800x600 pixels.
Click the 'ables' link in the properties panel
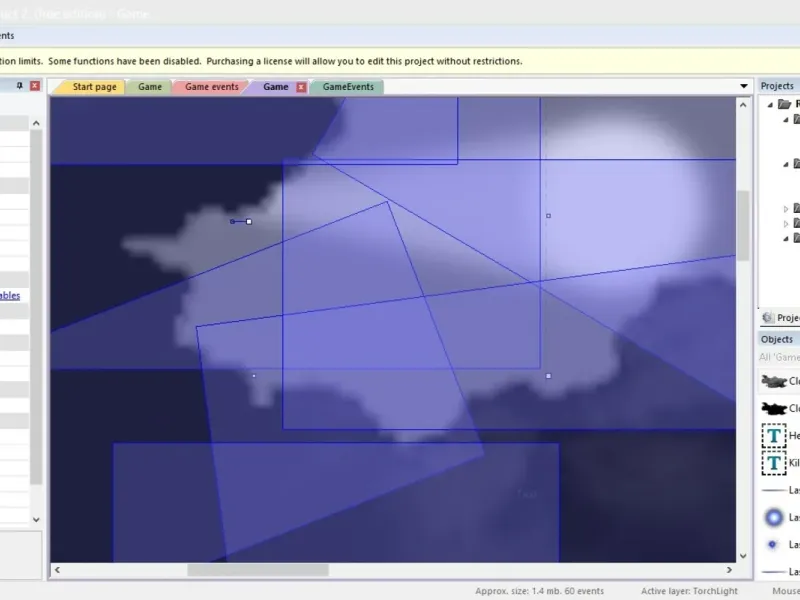10,295
